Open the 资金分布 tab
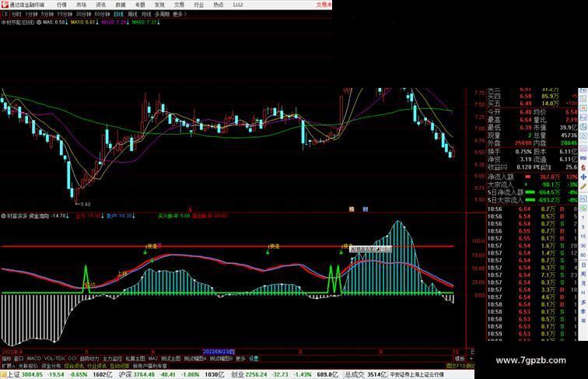This screenshot has height=379, width=588. pyautogui.click(x=51, y=366)
